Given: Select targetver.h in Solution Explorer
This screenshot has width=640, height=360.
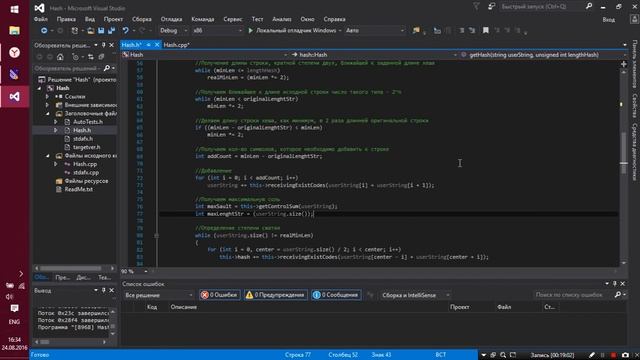Looking at the screenshot, I should (87, 147).
